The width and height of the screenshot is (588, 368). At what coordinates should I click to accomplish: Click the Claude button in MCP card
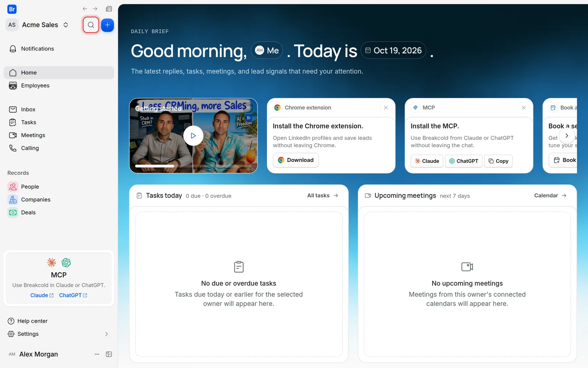[427, 161]
